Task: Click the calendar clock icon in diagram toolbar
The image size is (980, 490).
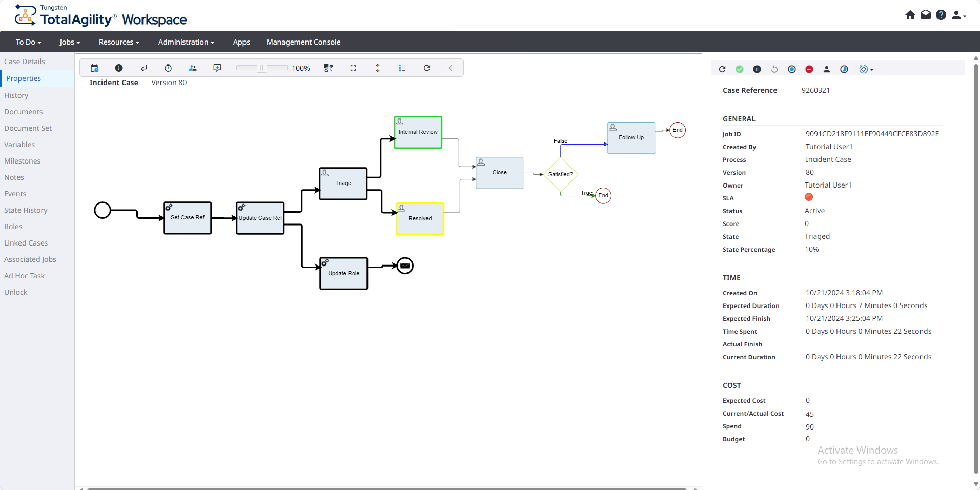Action: (94, 68)
